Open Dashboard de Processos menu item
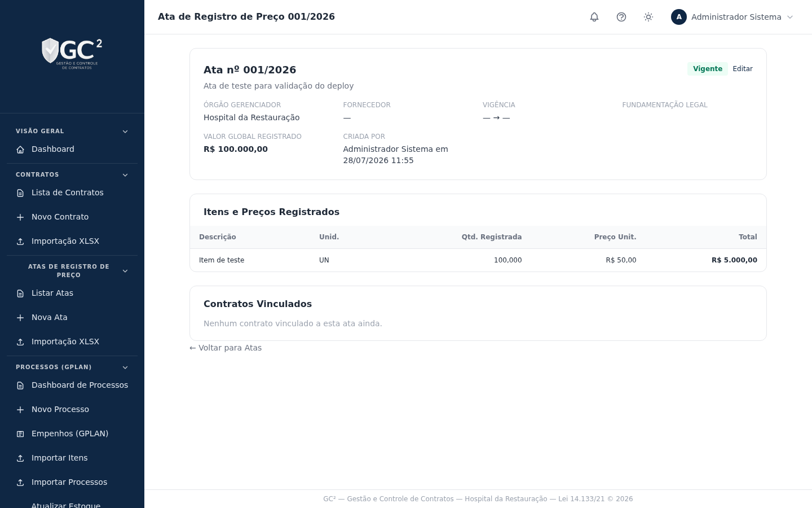Screen dimensions: 812x508 coord(72,385)
